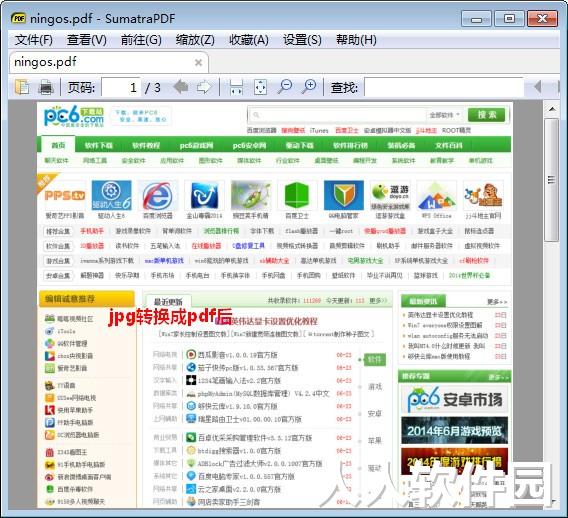Click 云之家桌面v2.2.0.0官方版 entry

tap(239, 489)
